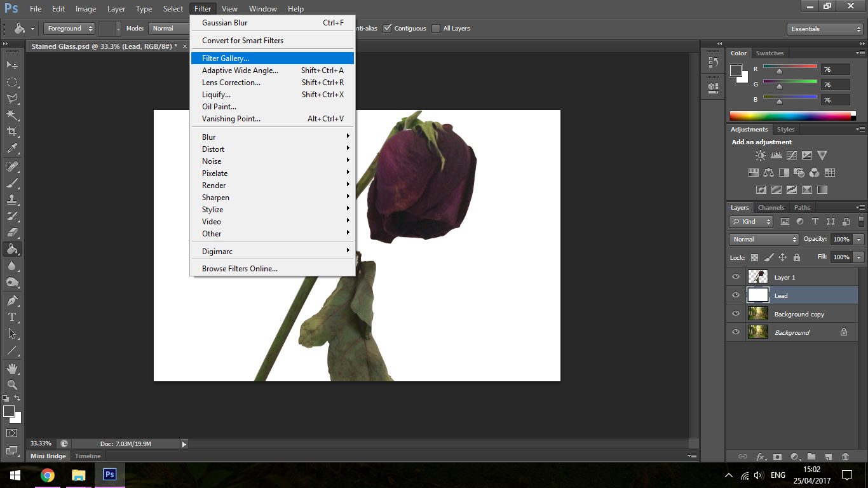The height and width of the screenshot is (488, 868).
Task: Lock transparent pixels in Layers panel
Action: (x=754, y=257)
